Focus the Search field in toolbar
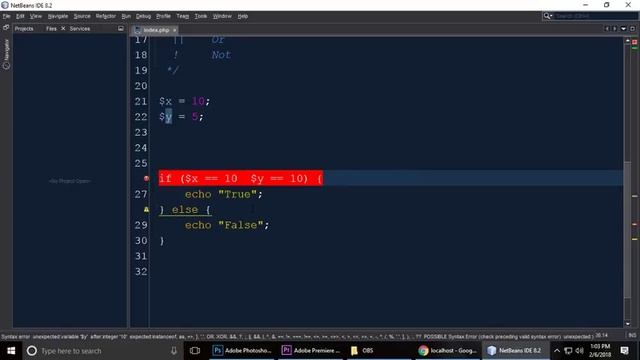Viewport: 640px width, 360px height. (x=596, y=16)
